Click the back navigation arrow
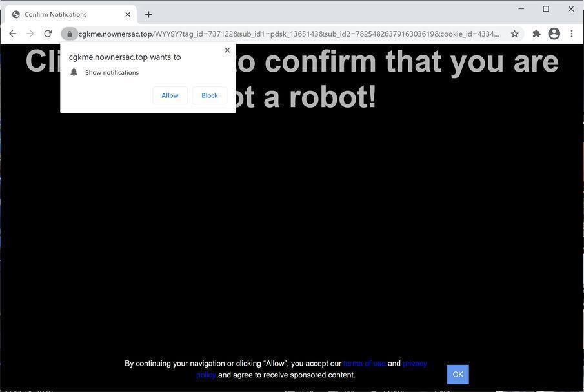Image resolution: width=584 pixels, height=392 pixels. [x=13, y=34]
